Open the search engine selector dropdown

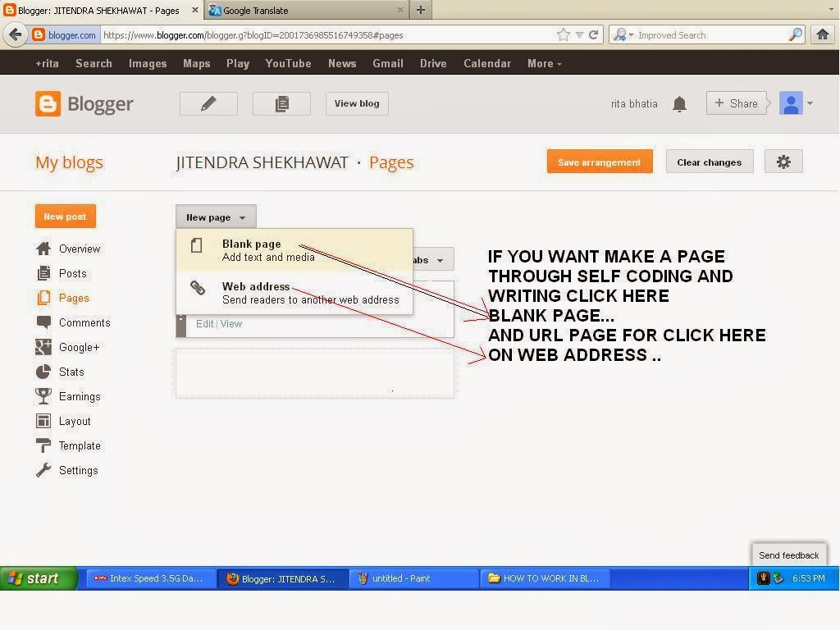pyautogui.click(x=623, y=34)
